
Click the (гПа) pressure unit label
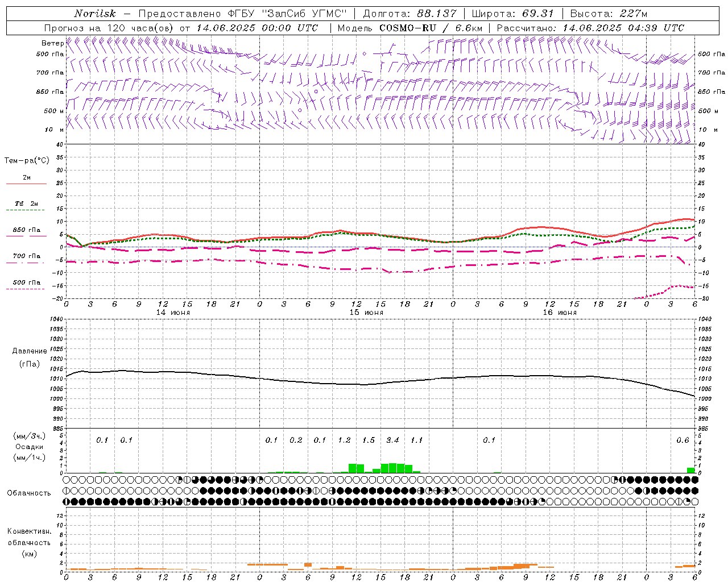[x=30, y=364]
